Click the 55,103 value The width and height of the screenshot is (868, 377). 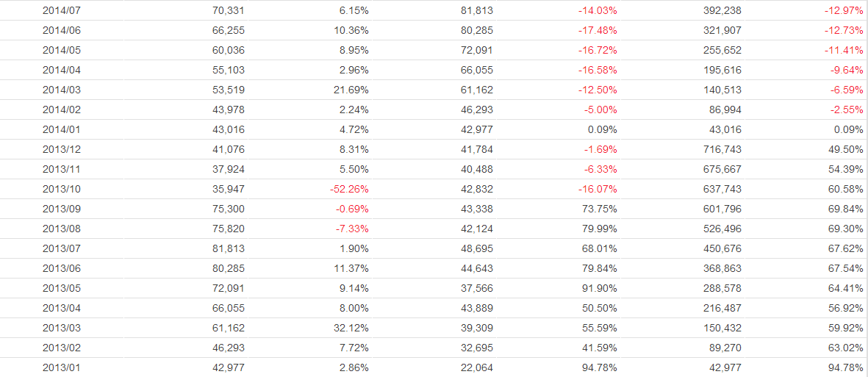(228, 70)
